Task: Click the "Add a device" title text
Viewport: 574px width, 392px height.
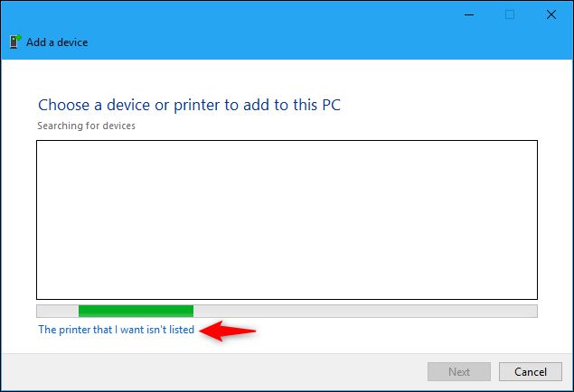Action: click(x=57, y=42)
